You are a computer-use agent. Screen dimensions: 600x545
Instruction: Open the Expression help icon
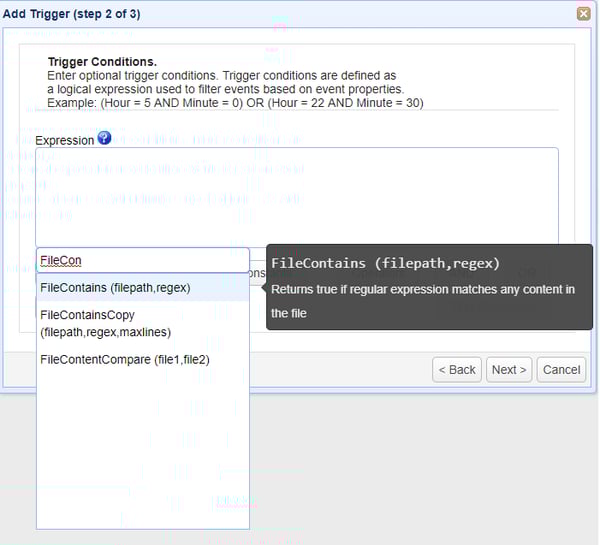click(104, 138)
